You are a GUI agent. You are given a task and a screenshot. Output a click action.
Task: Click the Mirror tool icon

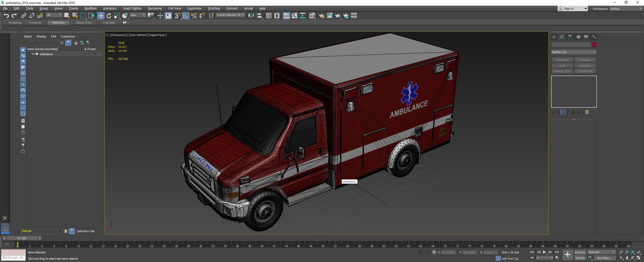[251, 15]
